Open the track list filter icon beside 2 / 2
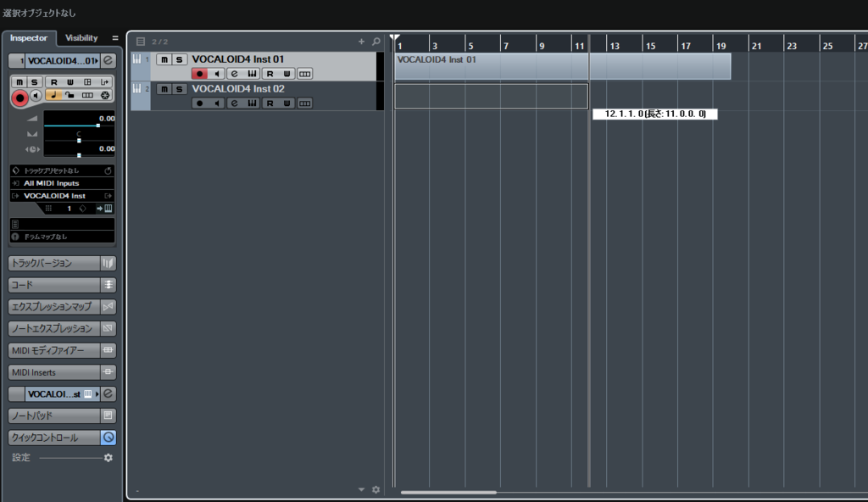The width and height of the screenshot is (868, 502). [141, 42]
